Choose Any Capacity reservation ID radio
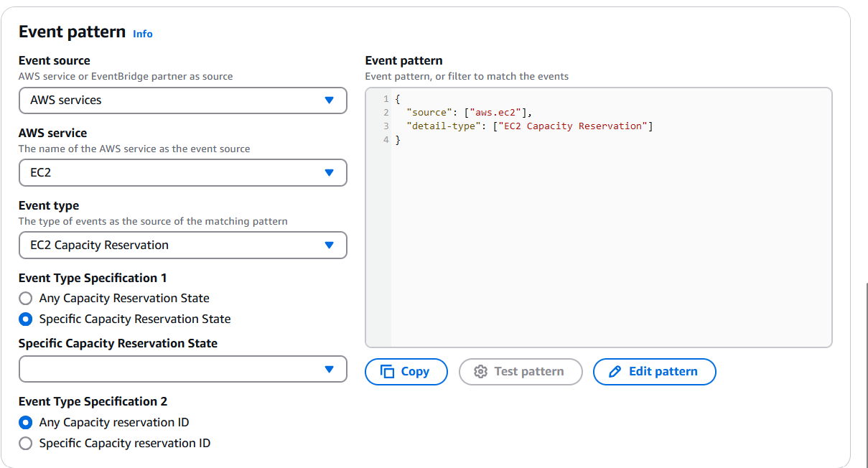The image size is (868, 468). coord(26,423)
